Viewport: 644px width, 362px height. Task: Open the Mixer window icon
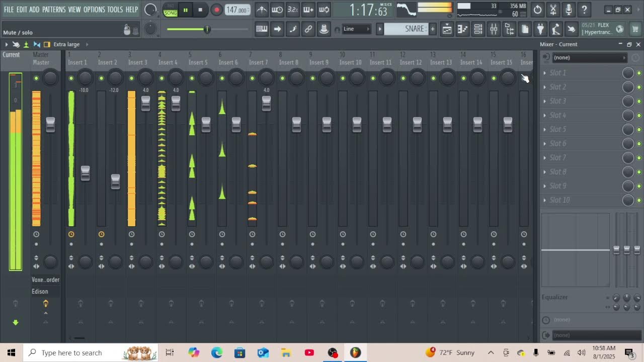(x=494, y=29)
